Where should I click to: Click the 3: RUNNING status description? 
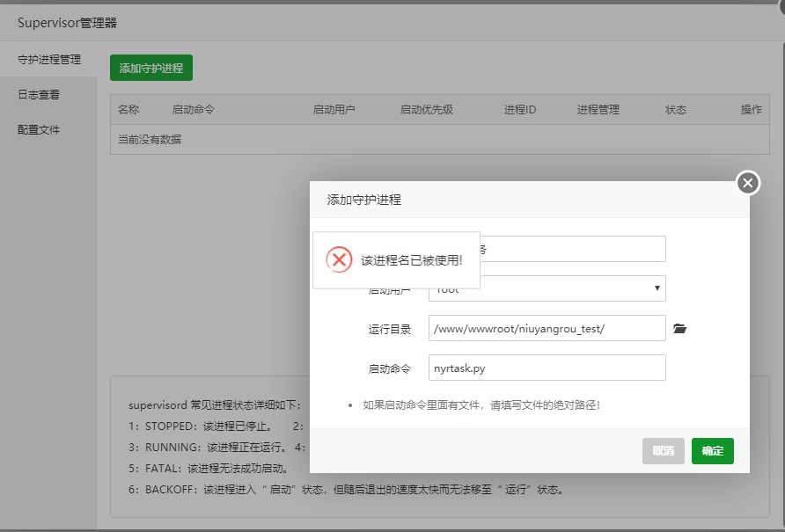click(208, 448)
